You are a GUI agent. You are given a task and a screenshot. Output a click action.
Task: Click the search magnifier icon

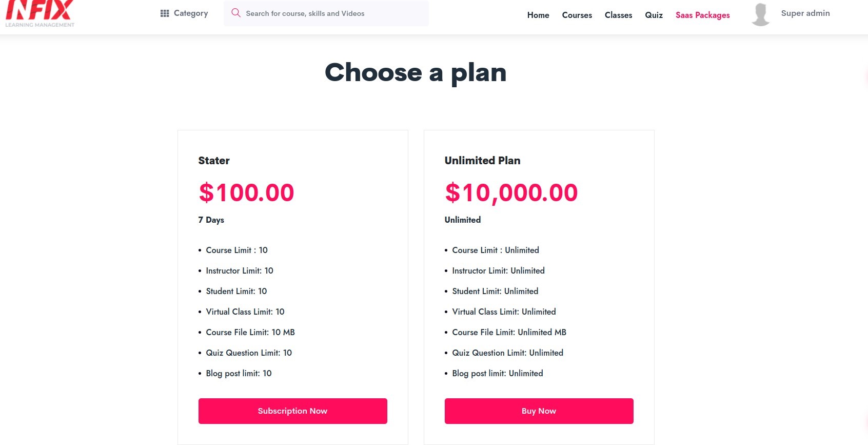[236, 13]
